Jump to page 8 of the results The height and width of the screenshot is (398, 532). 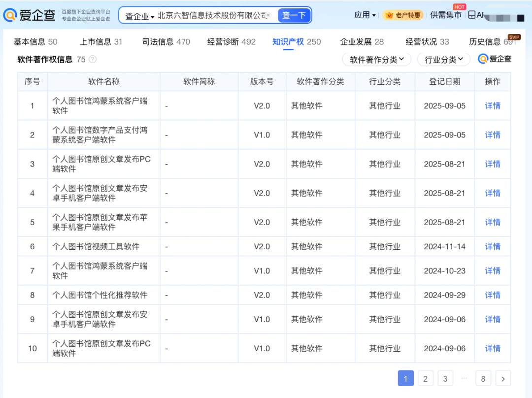(x=483, y=378)
